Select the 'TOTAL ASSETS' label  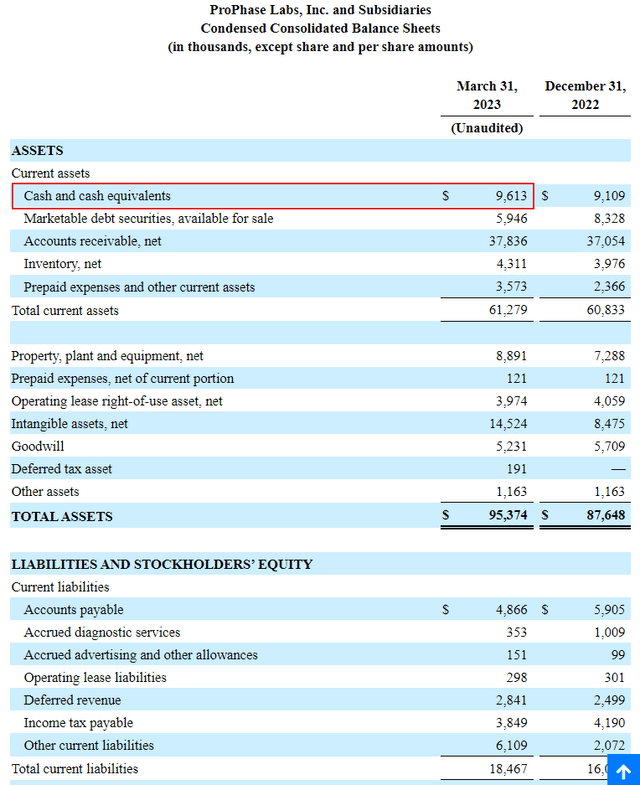[x=62, y=517]
